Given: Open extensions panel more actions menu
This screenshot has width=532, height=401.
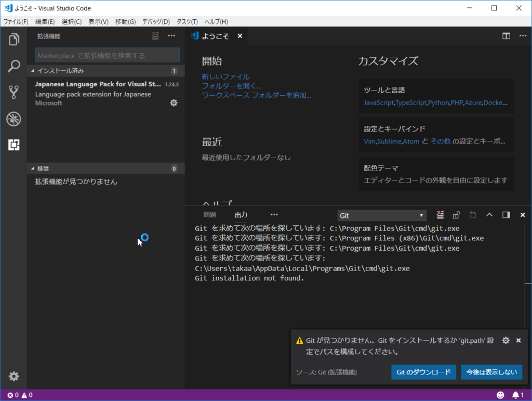Looking at the screenshot, I should click(171, 36).
